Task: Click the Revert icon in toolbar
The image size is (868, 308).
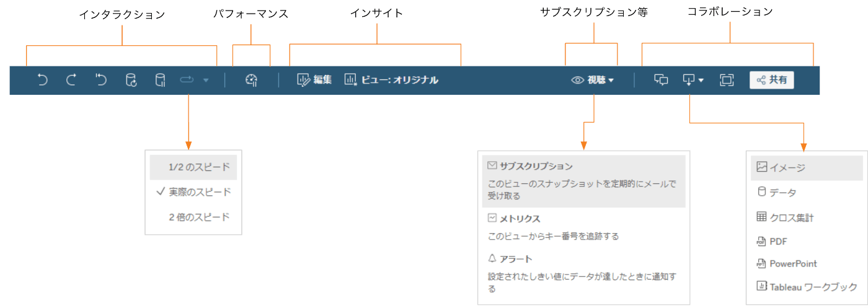Action: (101, 79)
